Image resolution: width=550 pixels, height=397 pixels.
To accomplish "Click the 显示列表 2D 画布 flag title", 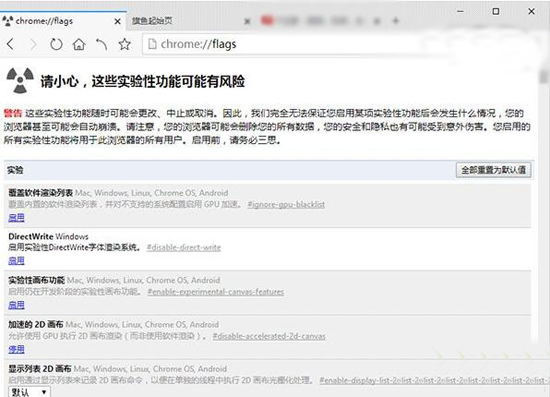I will click(x=40, y=369).
